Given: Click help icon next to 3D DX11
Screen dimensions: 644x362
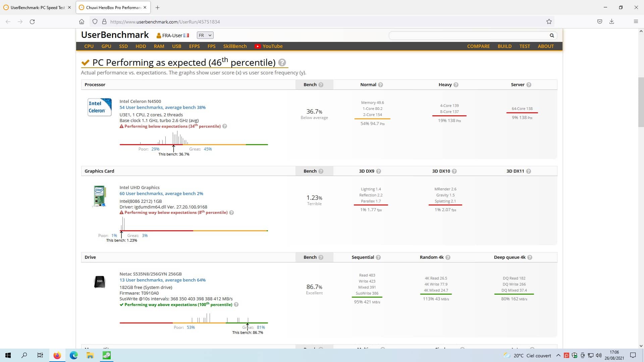Looking at the screenshot, I should (x=529, y=171).
